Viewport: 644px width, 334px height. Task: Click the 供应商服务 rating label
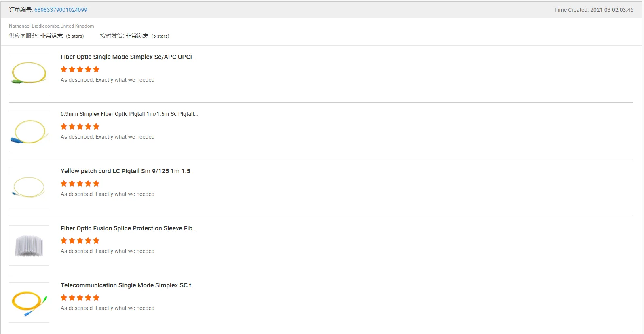[x=23, y=36]
